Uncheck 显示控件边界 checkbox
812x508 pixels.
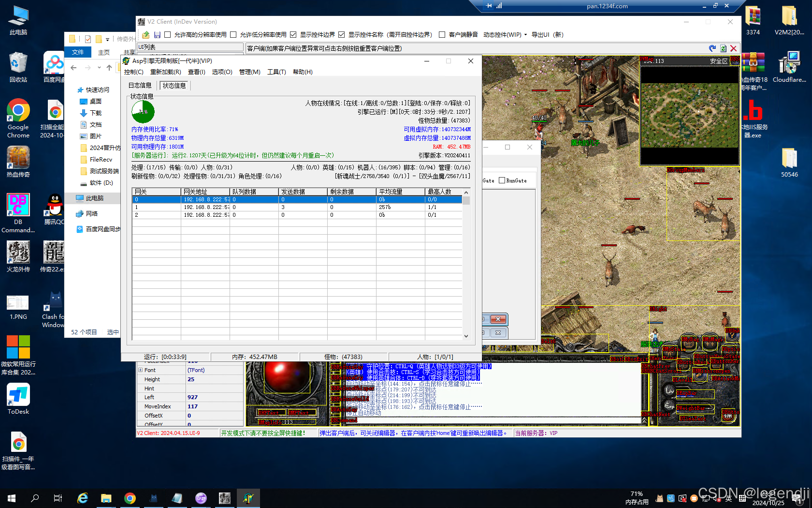[x=293, y=35]
